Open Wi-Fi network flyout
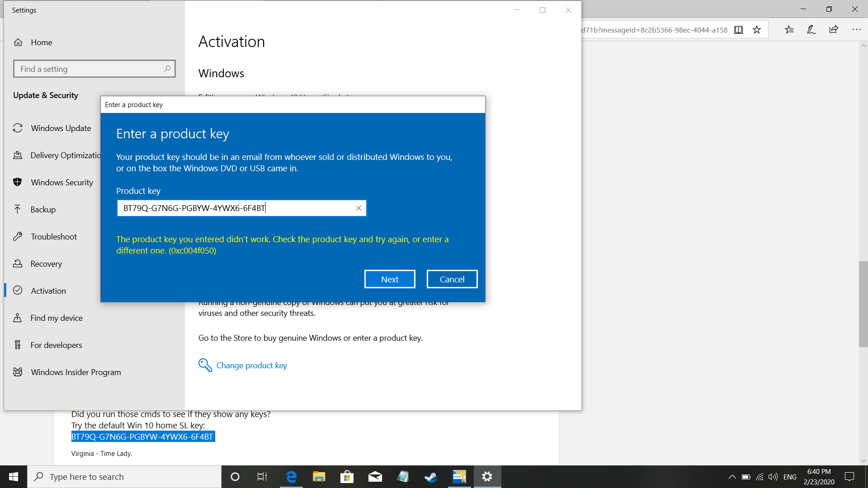This screenshot has height=488, width=868. coord(760,477)
